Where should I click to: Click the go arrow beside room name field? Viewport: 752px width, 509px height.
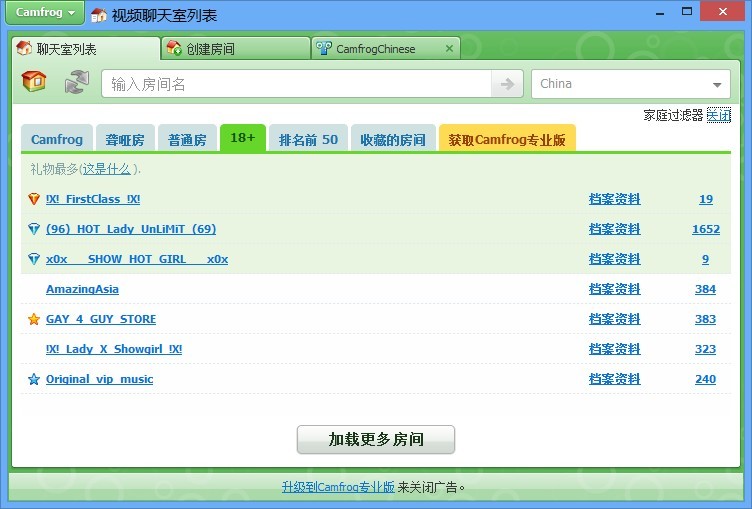(507, 84)
